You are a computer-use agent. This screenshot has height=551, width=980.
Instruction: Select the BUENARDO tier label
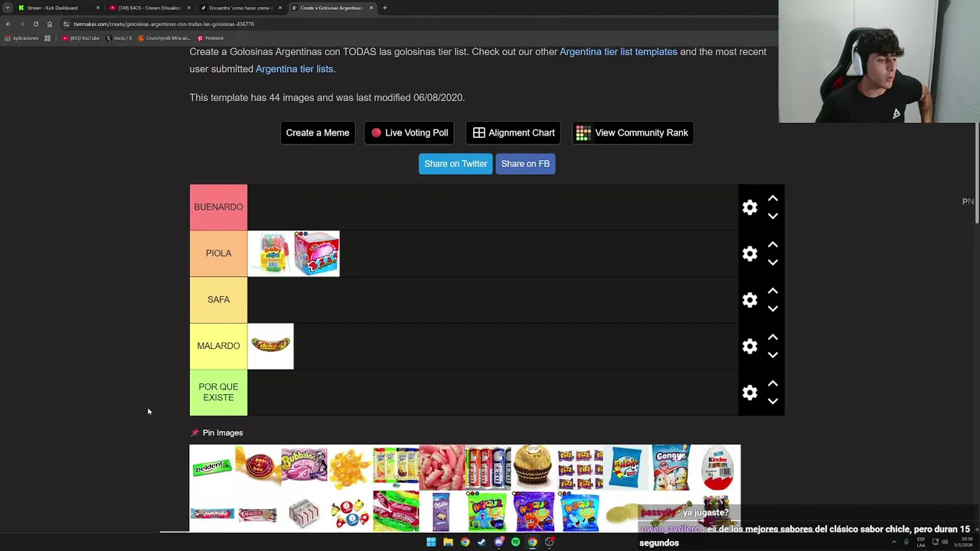[218, 207]
